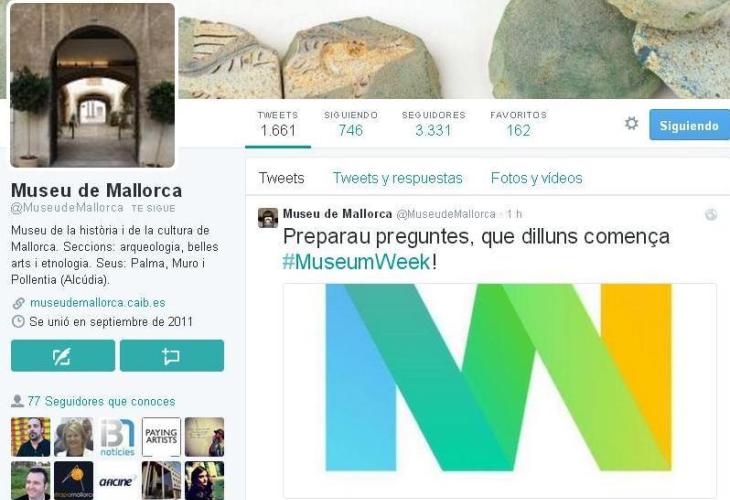Open the Paying Artists follower avatar
The height and width of the screenshot is (500, 730).
pyautogui.click(x=161, y=437)
